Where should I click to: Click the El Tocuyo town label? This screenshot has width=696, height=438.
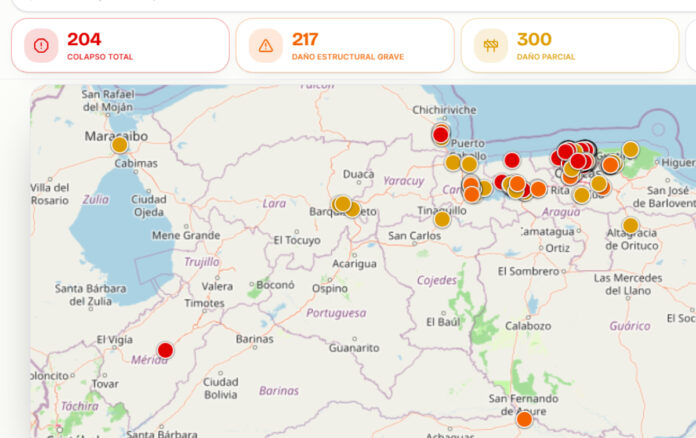(x=297, y=240)
